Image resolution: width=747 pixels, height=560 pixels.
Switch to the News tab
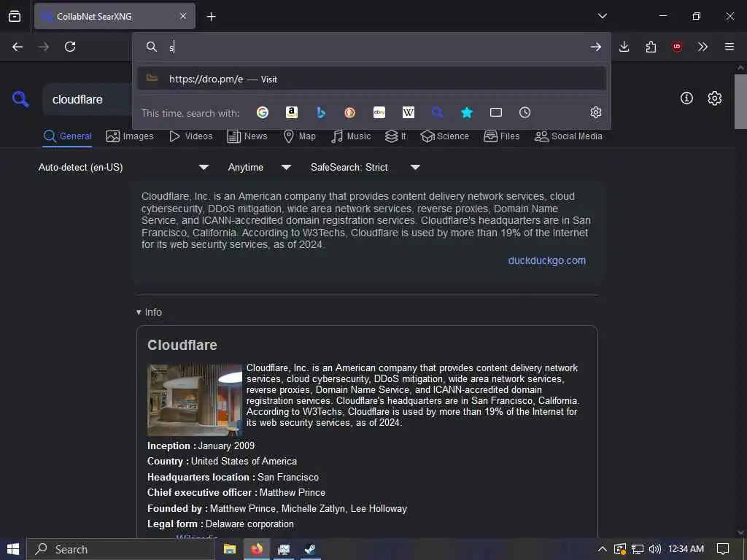click(247, 136)
